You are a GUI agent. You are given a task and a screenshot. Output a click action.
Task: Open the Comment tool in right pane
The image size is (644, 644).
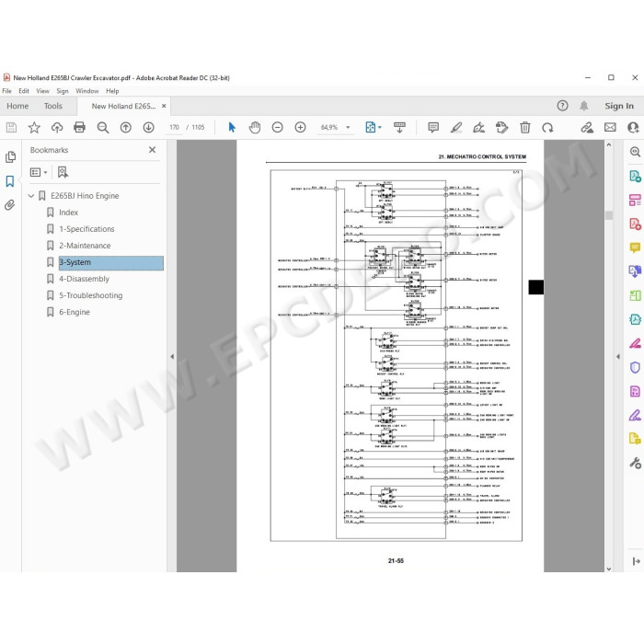tap(635, 247)
